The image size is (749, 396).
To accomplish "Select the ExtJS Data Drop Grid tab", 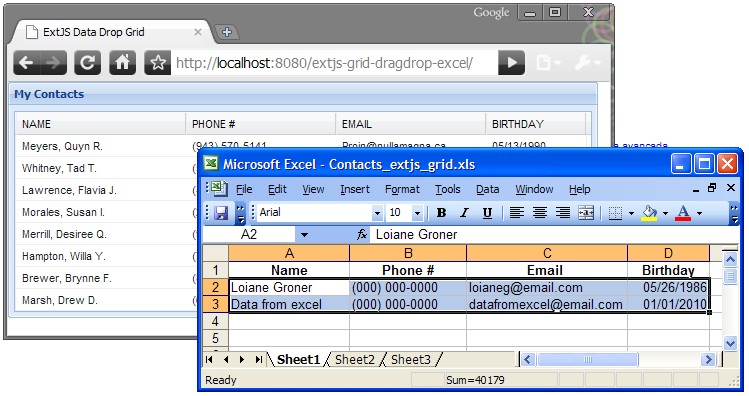I will point(112,32).
